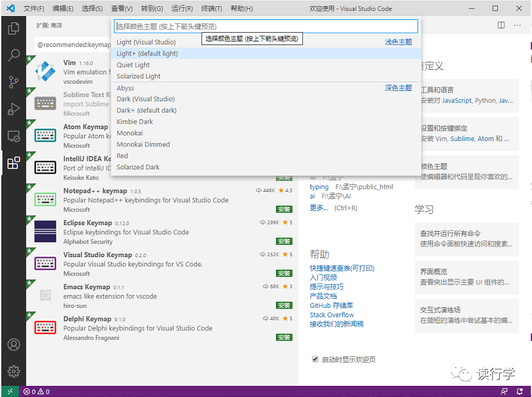This screenshot has height=397, width=532.
Task: Click the Notepad++ keymap extension icon
Action: click(45, 199)
